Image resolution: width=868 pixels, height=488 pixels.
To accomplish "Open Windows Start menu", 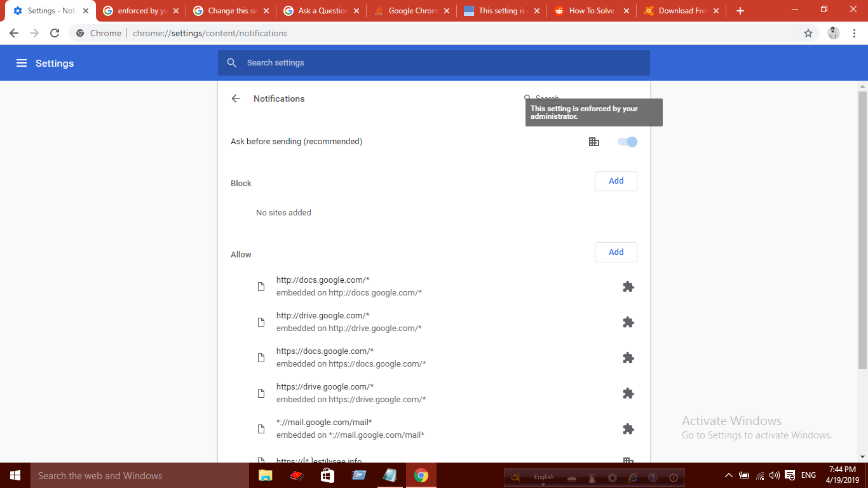I will click(15, 475).
